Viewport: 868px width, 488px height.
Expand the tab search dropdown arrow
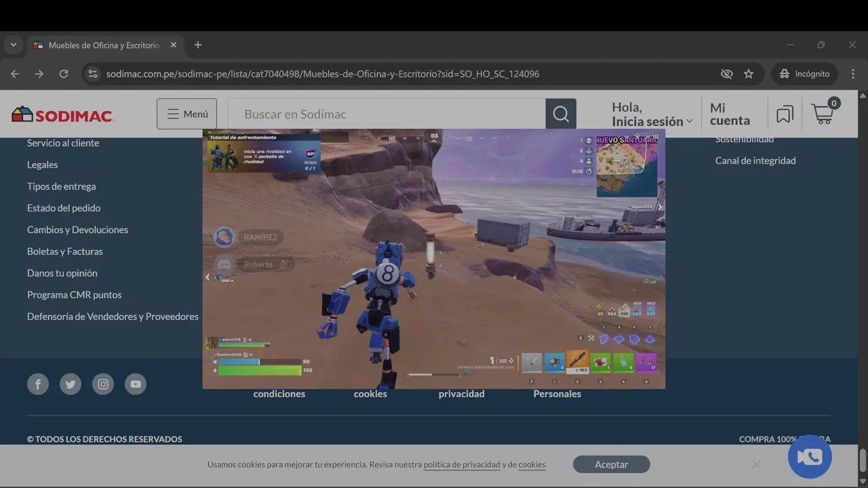(14, 45)
